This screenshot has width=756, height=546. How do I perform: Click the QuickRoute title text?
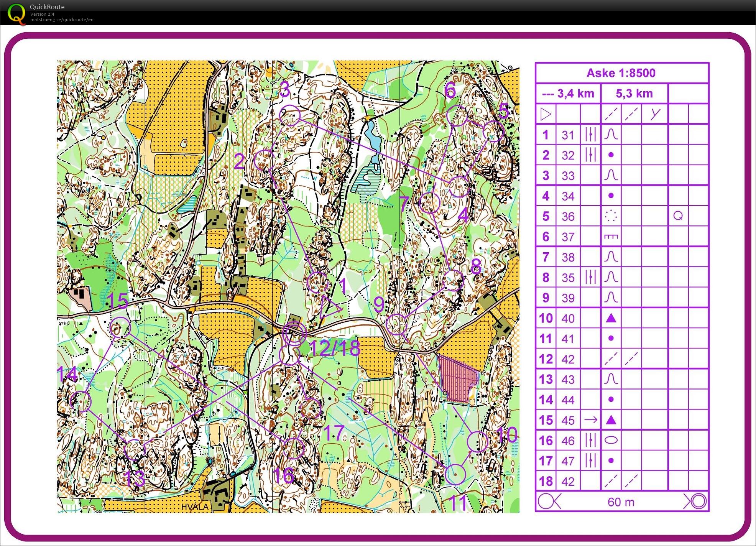point(47,7)
